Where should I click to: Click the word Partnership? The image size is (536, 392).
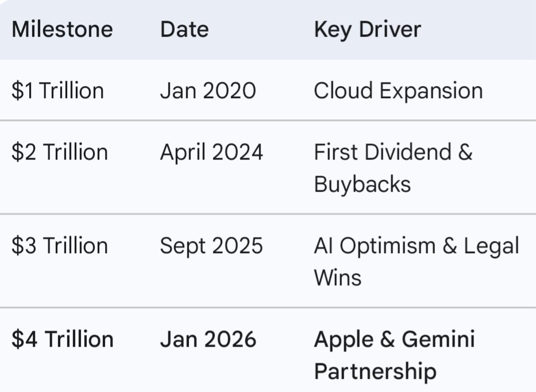(375, 371)
